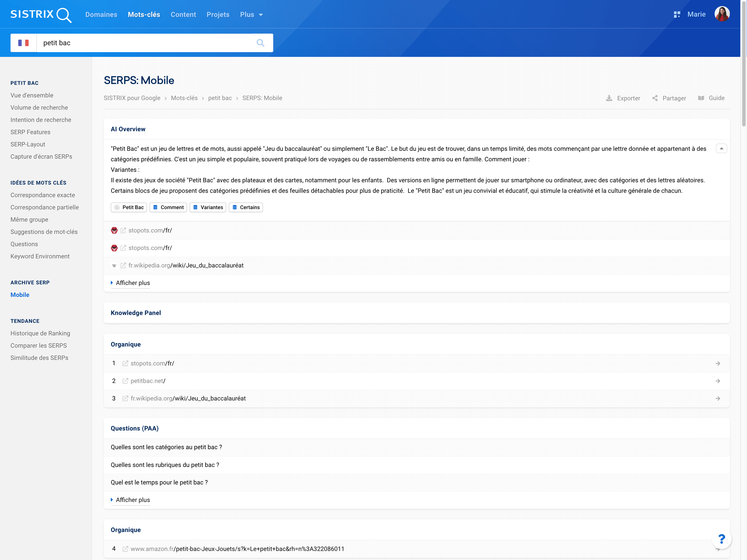
Task: Open Keyword Environment
Action: click(x=40, y=256)
